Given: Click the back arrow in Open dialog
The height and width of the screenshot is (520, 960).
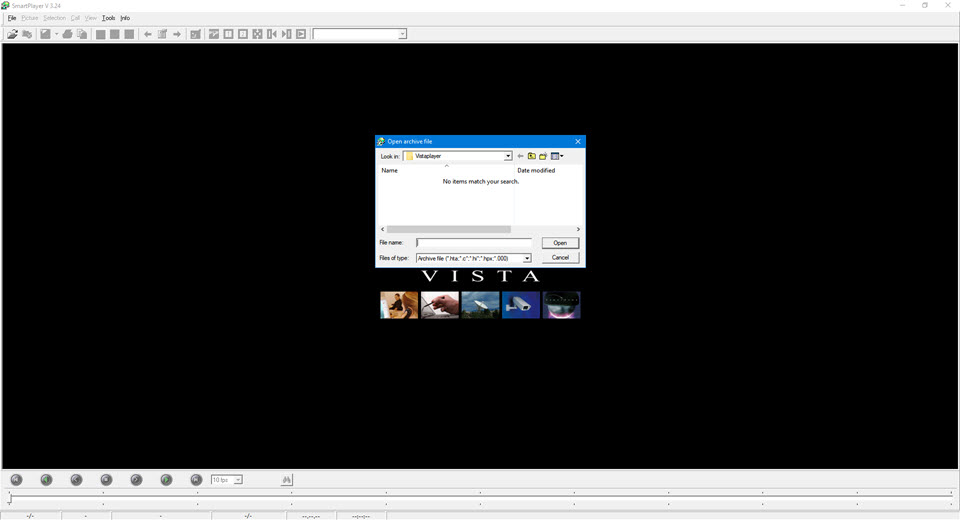Looking at the screenshot, I should 520,156.
